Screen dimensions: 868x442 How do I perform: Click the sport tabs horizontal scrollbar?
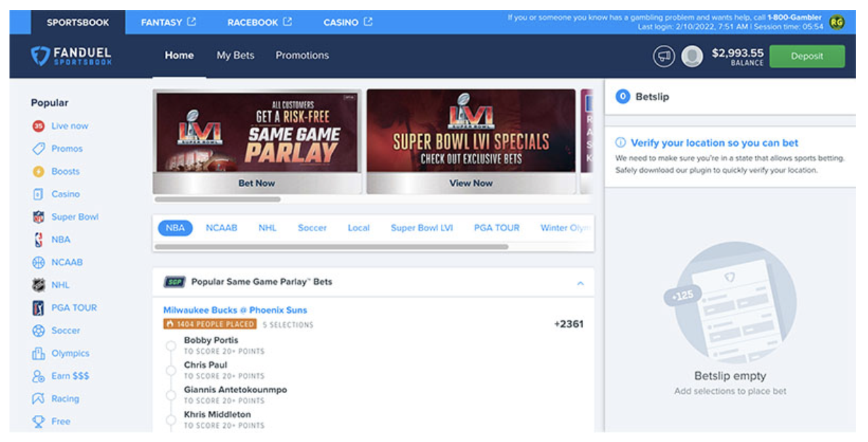pos(332,247)
